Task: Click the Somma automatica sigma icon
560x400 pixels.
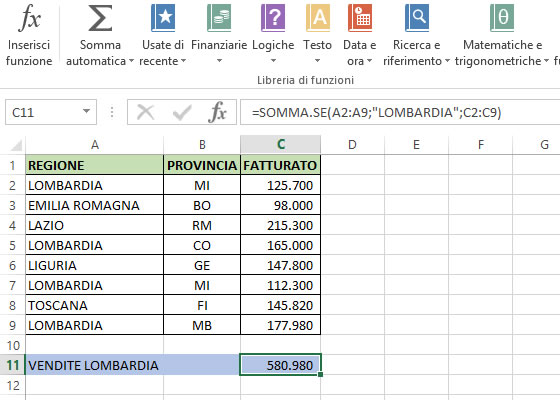Action: click(x=100, y=18)
